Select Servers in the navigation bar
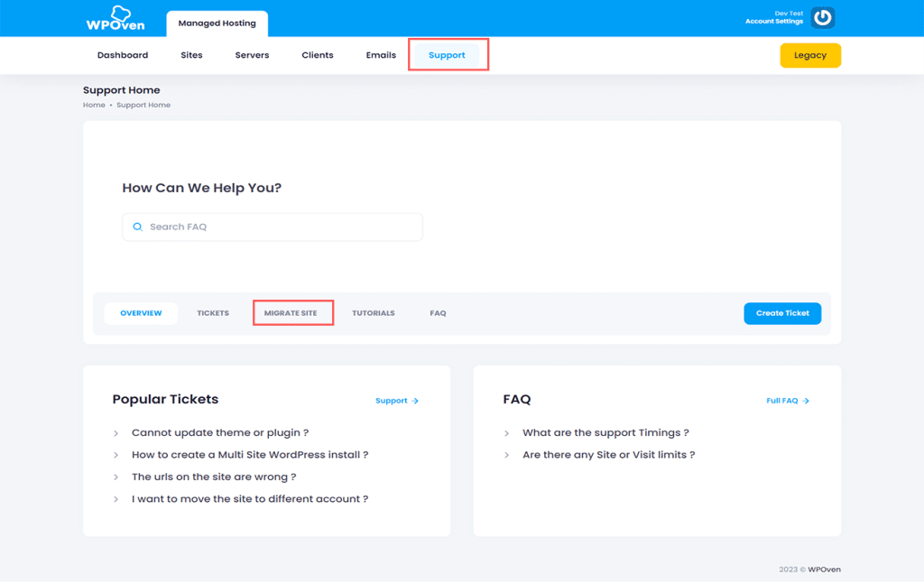The width and height of the screenshot is (924, 584). (x=252, y=54)
